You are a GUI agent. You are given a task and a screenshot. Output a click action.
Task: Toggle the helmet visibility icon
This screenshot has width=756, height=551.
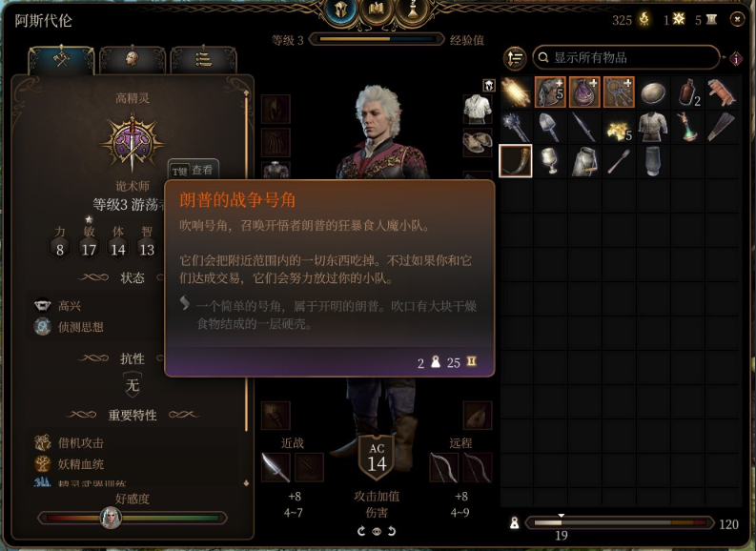coord(489,86)
